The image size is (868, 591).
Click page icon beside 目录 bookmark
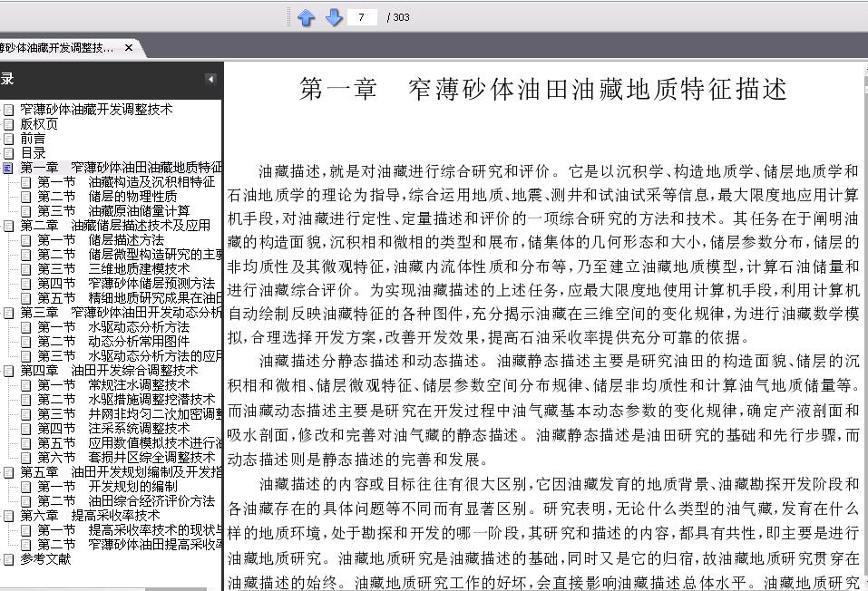pos(9,153)
